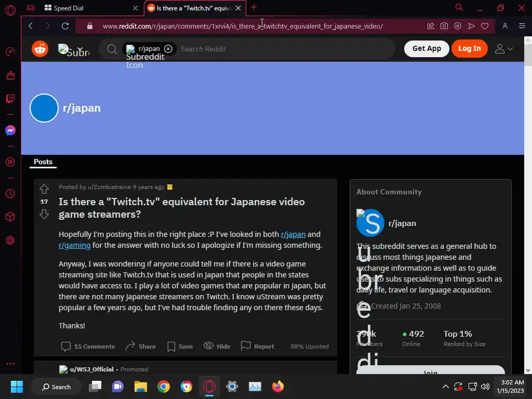
Task: Send page via My Flow arrow icon
Action: [471, 26]
